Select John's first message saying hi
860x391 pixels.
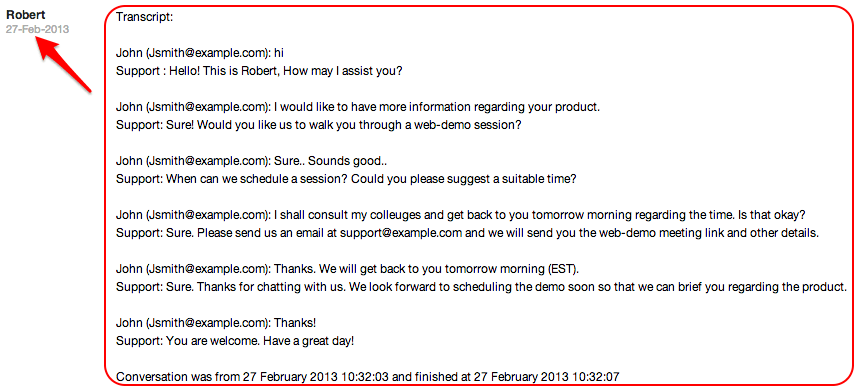click(x=200, y=53)
